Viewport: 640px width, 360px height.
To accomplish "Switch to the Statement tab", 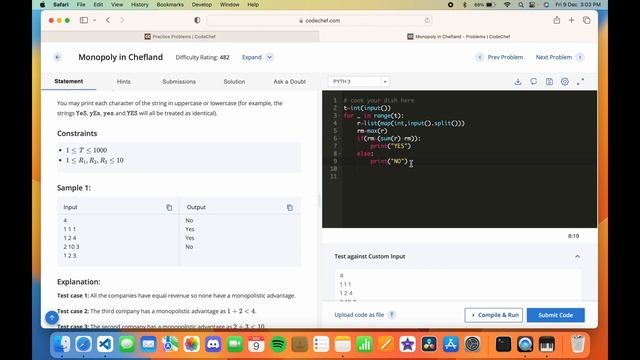I will pos(69,81).
